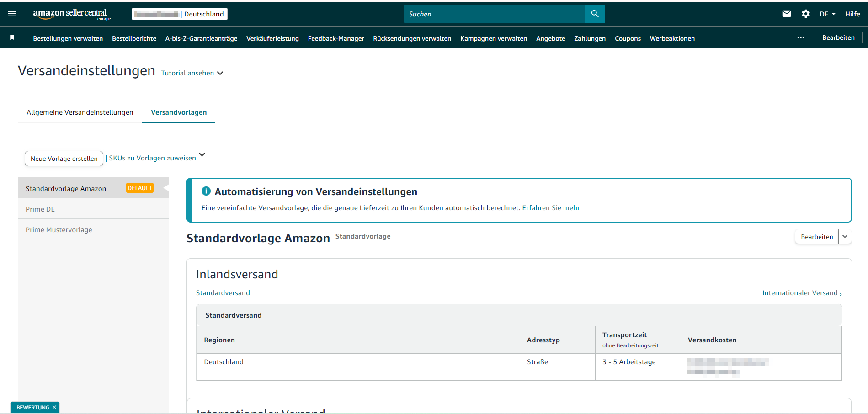This screenshot has height=414, width=868.
Task: Close the Bewertung feedback tab
Action: (54, 407)
